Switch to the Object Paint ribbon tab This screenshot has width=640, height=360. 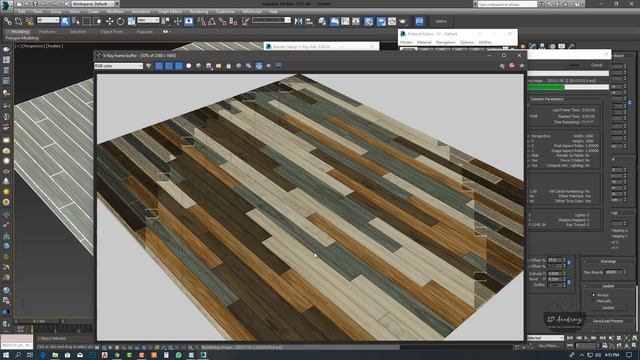111,31
